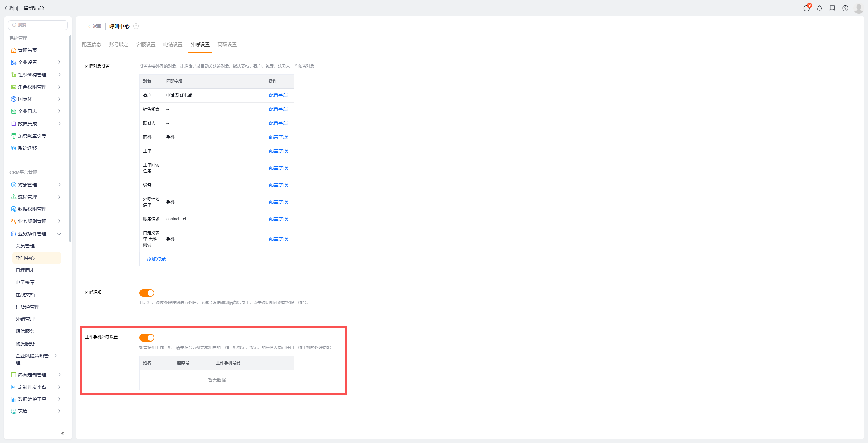
Task: Click the sidebar search field
Action: point(38,25)
